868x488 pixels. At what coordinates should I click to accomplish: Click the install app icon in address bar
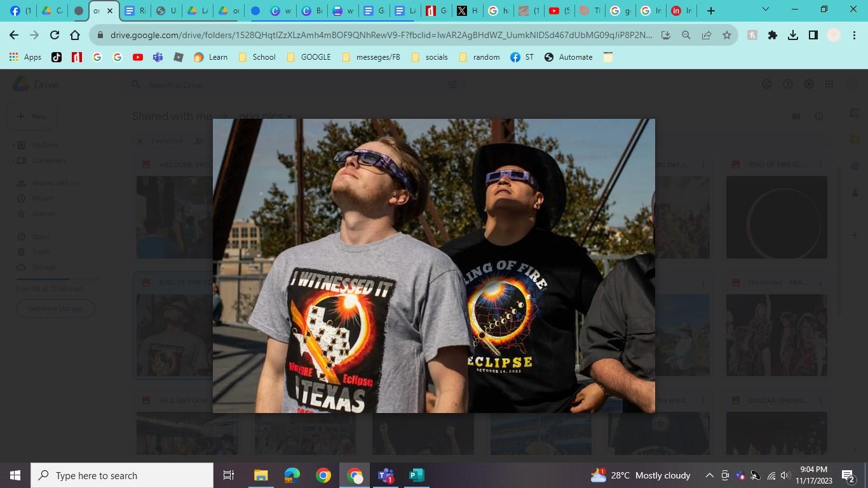[x=666, y=36]
